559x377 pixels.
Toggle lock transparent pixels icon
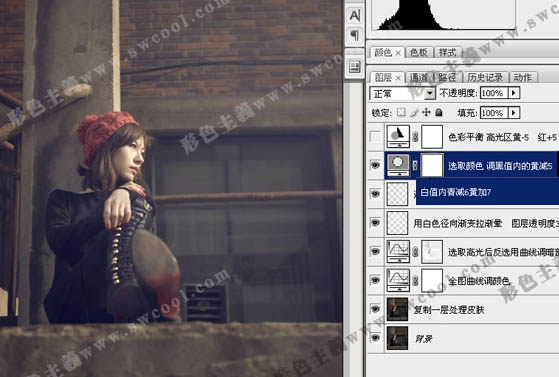click(401, 113)
